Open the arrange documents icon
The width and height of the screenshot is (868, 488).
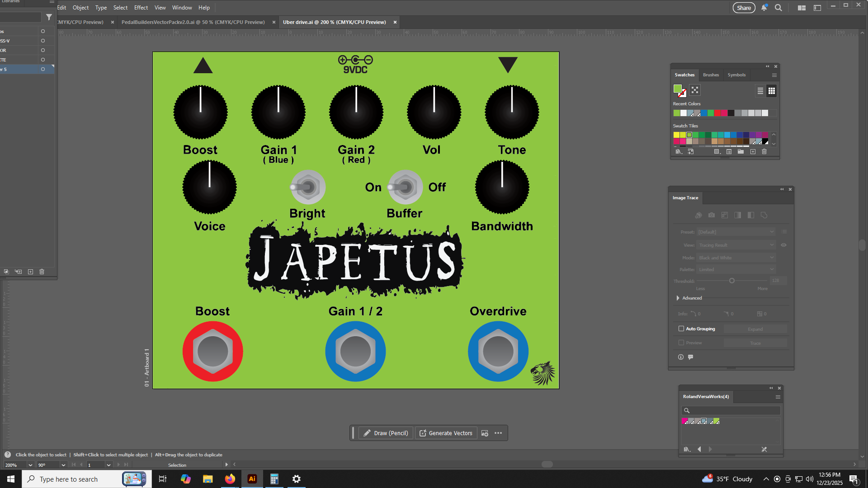point(802,8)
